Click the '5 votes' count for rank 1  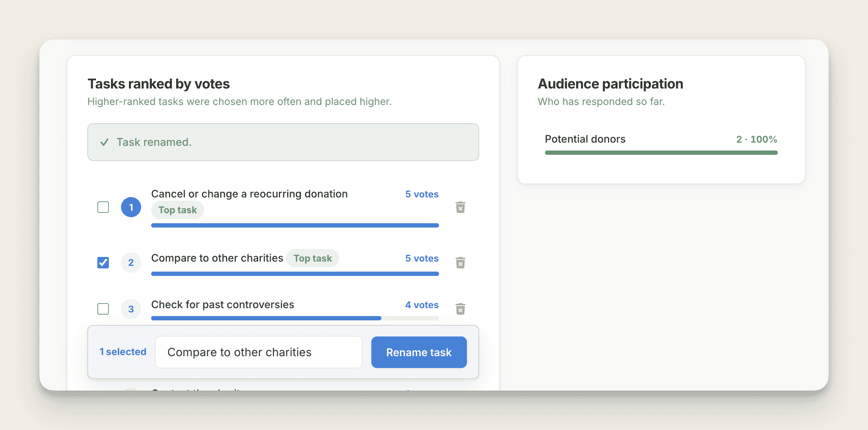coord(422,194)
